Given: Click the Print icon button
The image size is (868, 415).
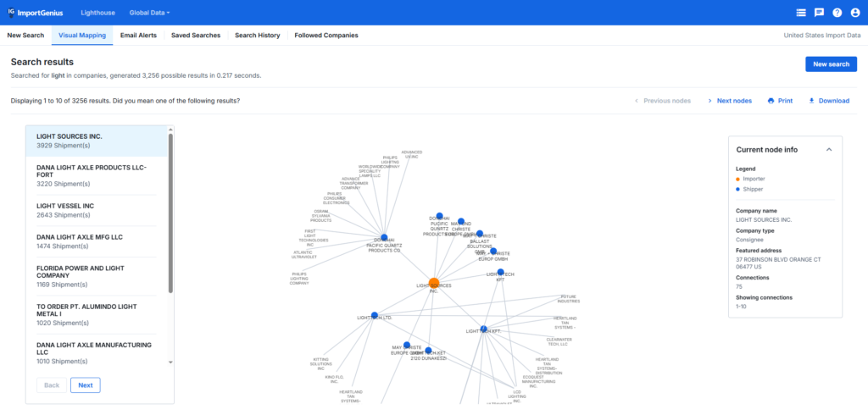Looking at the screenshot, I should coord(780,101).
